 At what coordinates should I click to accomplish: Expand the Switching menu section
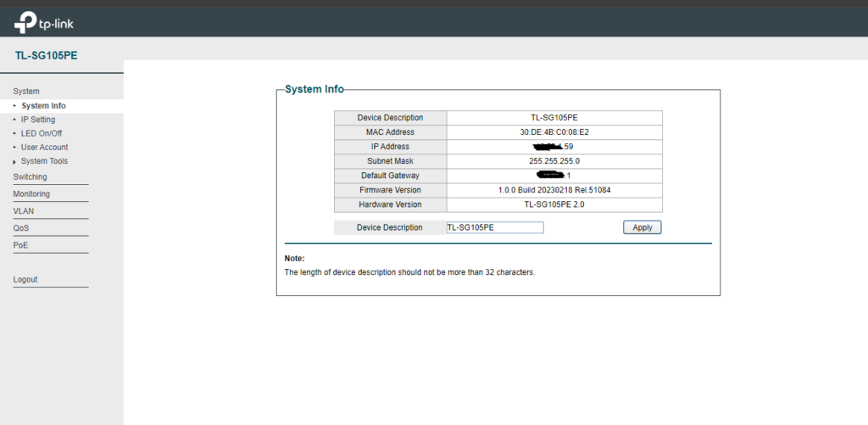[30, 176]
